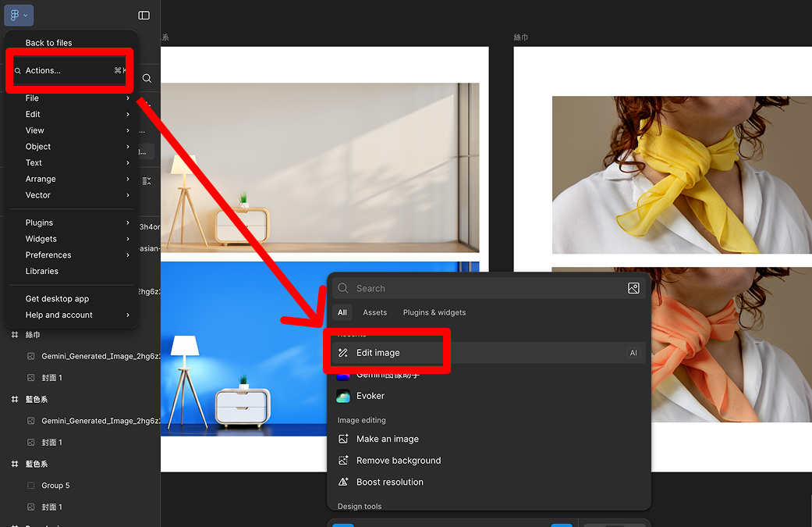Click the Evoker plugin icon
The width and height of the screenshot is (812, 527).
point(343,396)
